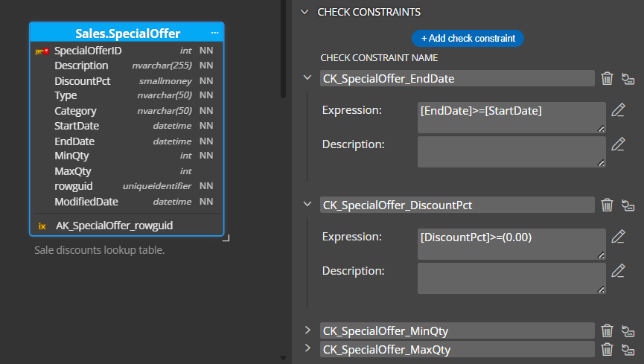The height and width of the screenshot is (364, 644).
Task: Expand the CK_SpecialOffer_MinQty constraint
Action: click(x=307, y=330)
